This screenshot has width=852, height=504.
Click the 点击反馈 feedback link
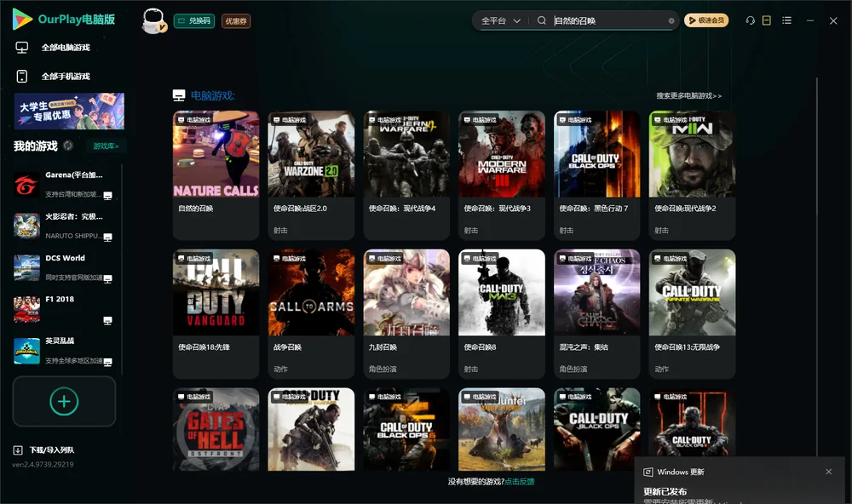click(520, 482)
